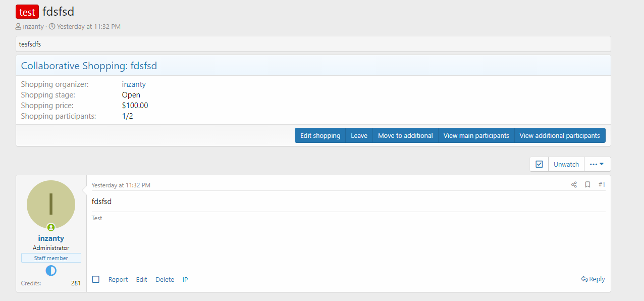Open the three-dots thread tools dropdown
Image resolution: width=644 pixels, height=301 pixels.
tap(597, 164)
